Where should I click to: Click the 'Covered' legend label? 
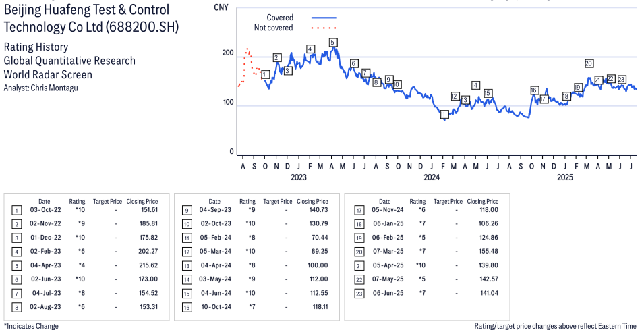point(280,18)
